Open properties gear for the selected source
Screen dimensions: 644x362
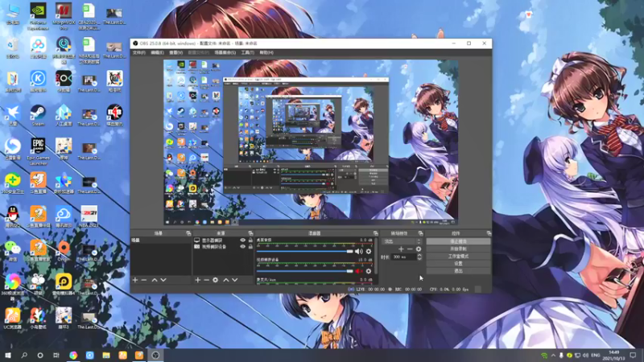click(x=215, y=280)
